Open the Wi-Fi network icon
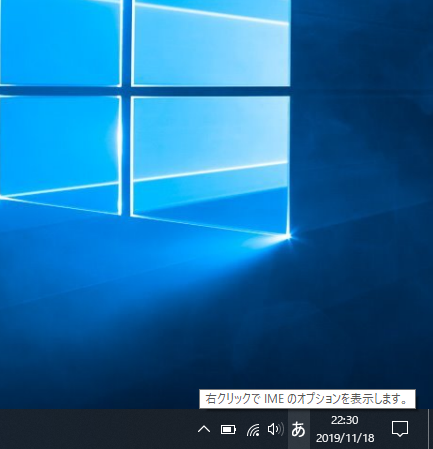 [x=253, y=429]
